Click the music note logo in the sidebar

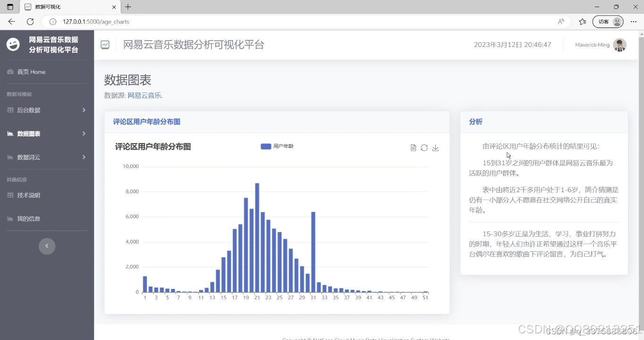12,44
